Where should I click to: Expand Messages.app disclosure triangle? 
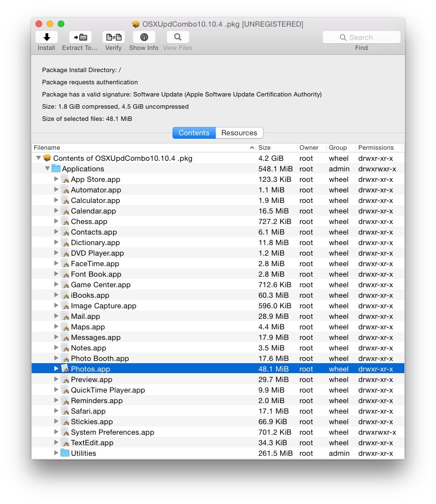tap(56, 337)
